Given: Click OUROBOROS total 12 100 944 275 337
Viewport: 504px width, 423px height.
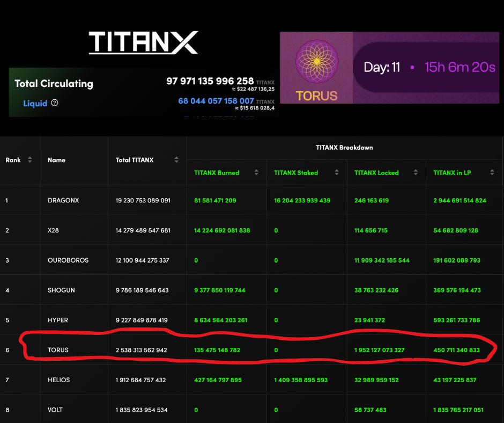Looking at the screenshot, I should pos(143,260).
